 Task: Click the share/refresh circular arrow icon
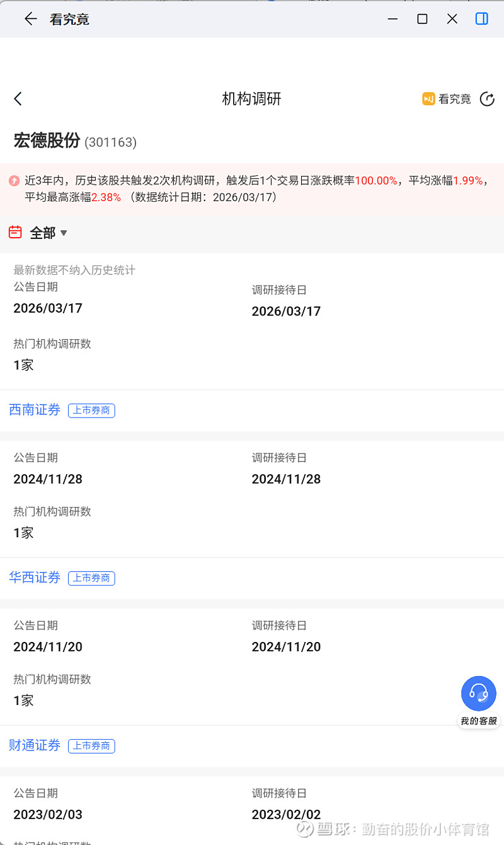(x=487, y=99)
